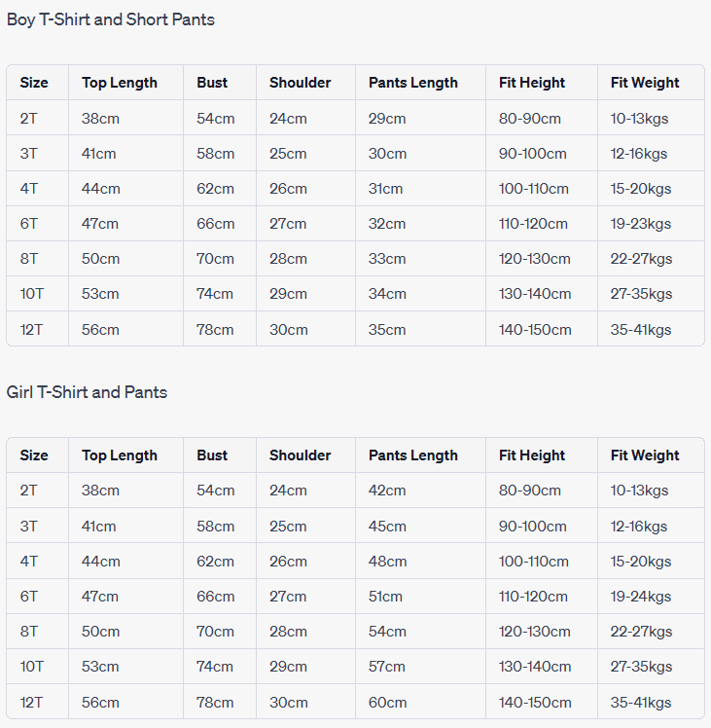Click girl table 60cm pants length cell
This screenshot has width=711, height=728.
[x=387, y=703]
